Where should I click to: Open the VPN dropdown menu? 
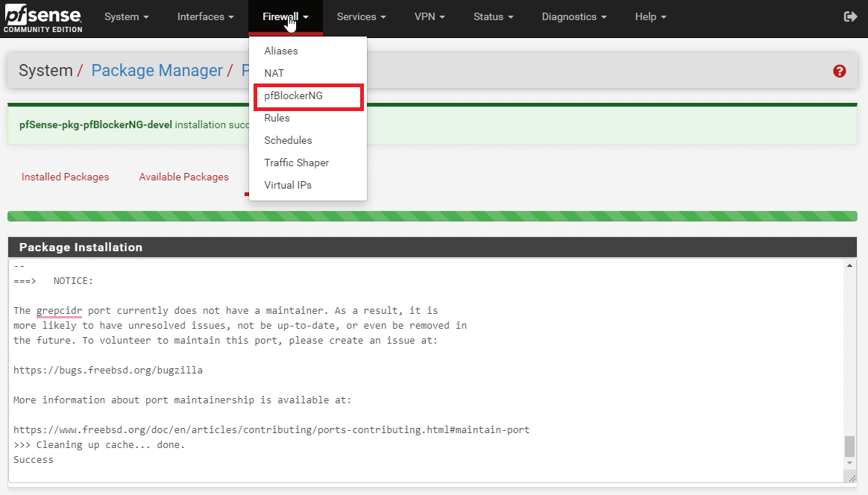coord(430,16)
